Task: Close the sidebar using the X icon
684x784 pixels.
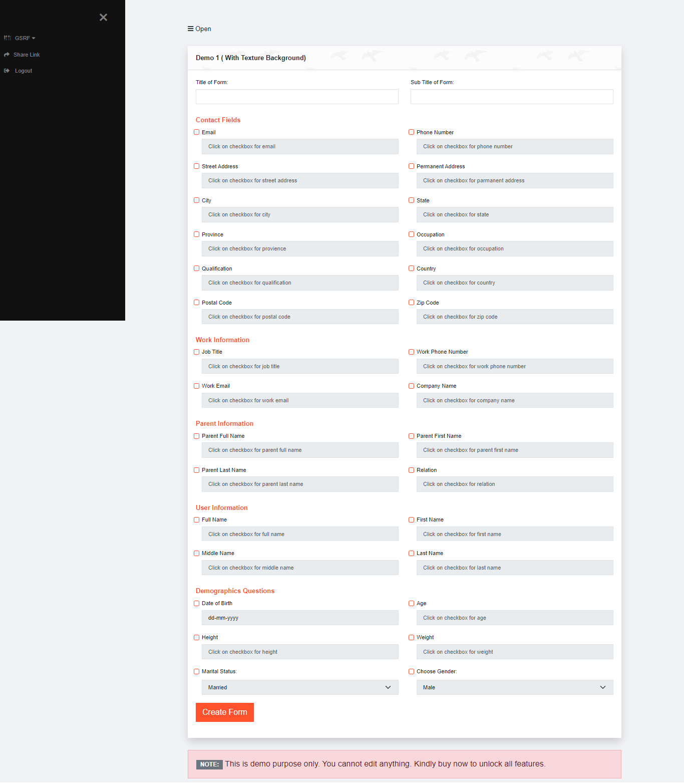Action: point(103,17)
